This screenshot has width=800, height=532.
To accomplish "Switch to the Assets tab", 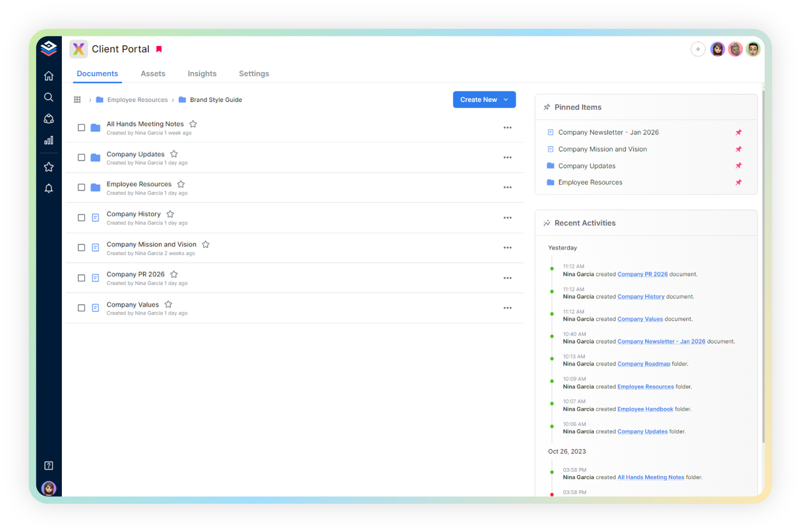I will click(x=153, y=74).
